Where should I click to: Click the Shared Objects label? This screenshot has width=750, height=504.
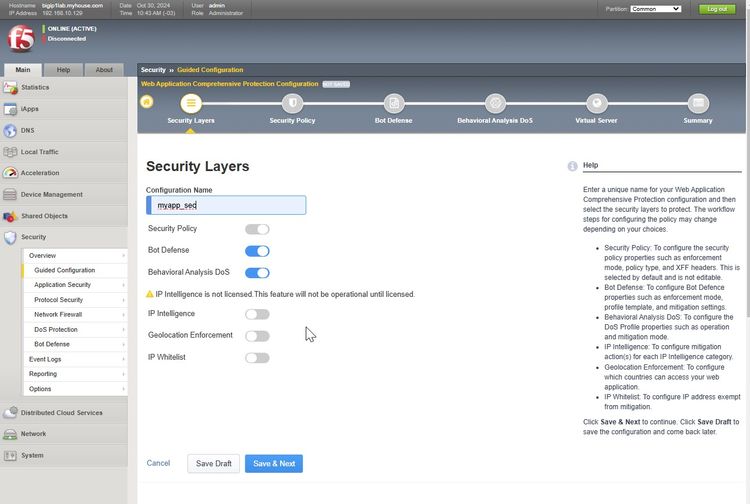click(x=44, y=216)
